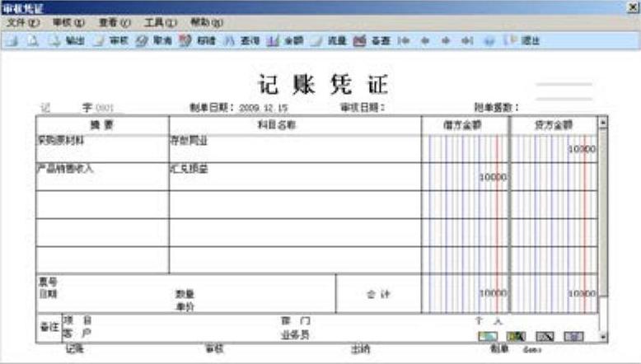Click the 数量 label
This screenshot has height=364, width=641.
click(x=185, y=294)
